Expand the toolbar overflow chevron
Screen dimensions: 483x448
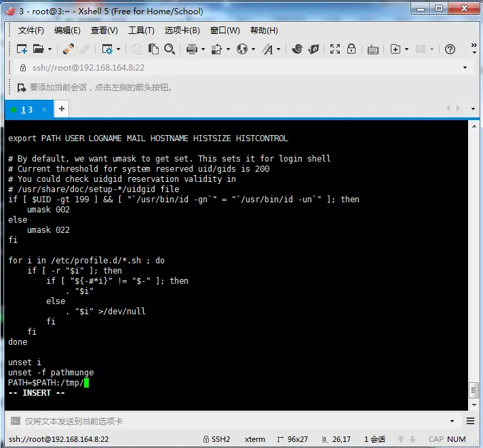(474, 48)
